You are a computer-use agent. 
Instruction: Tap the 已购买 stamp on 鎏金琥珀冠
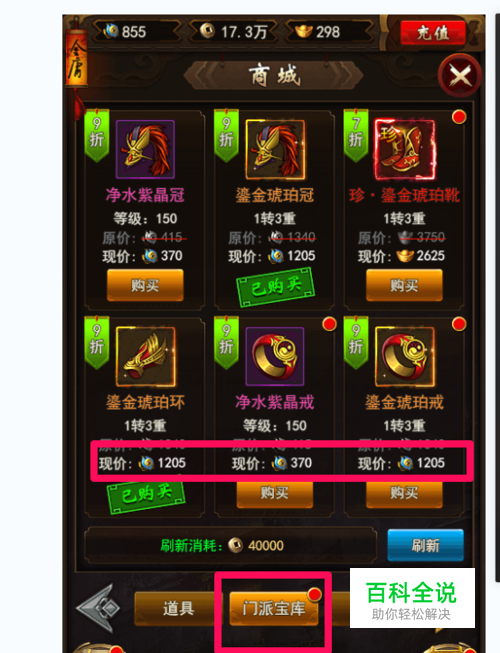275,287
